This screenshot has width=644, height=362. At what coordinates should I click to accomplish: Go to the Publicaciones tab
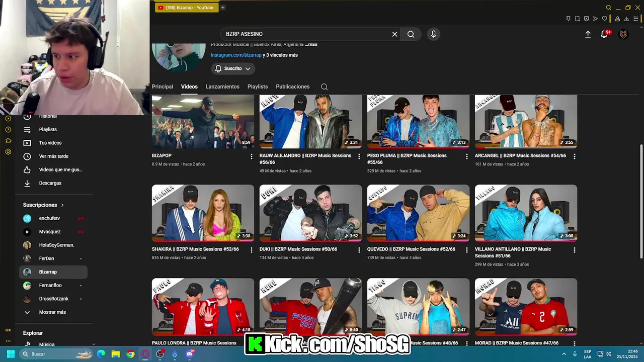click(293, 86)
